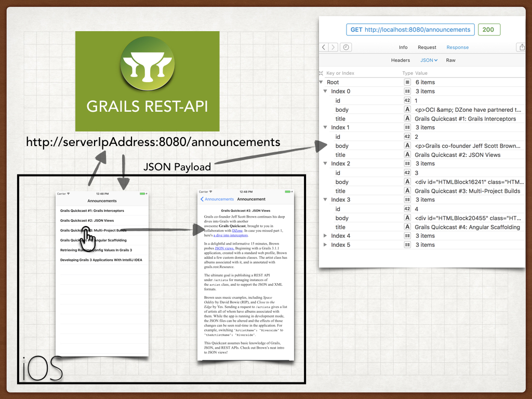Select 'Retrieving Runtime Config Values In Grails 3' row
Viewport: 532px width, 399px height.
pyautogui.click(x=102, y=250)
